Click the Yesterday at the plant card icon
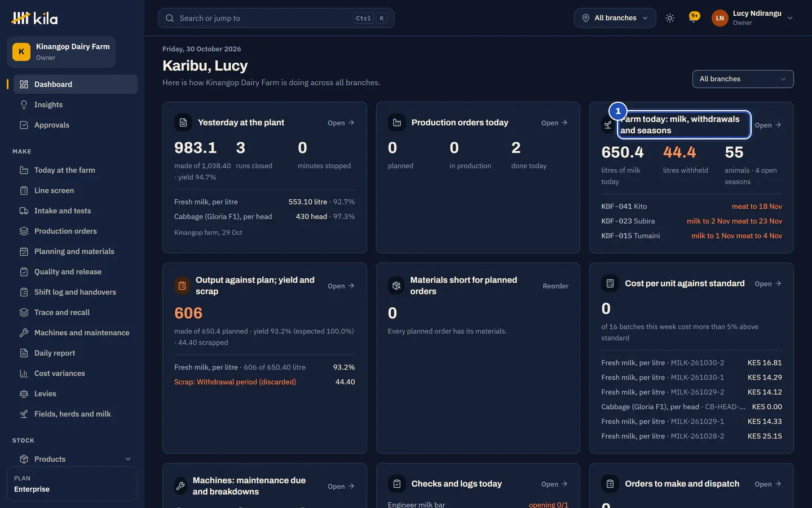Image resolution: width=812 pixels, height=508 pixels. click(x=183, y=122)
